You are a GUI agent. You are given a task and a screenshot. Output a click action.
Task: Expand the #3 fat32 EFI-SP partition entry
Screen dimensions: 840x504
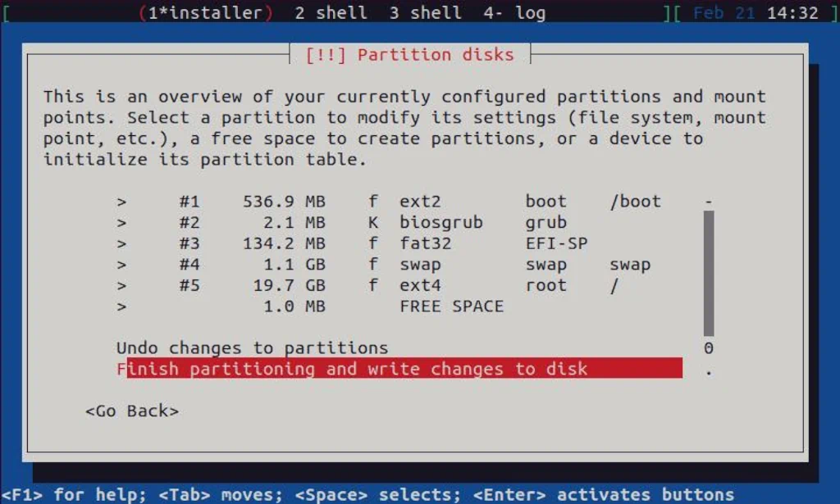121,243
